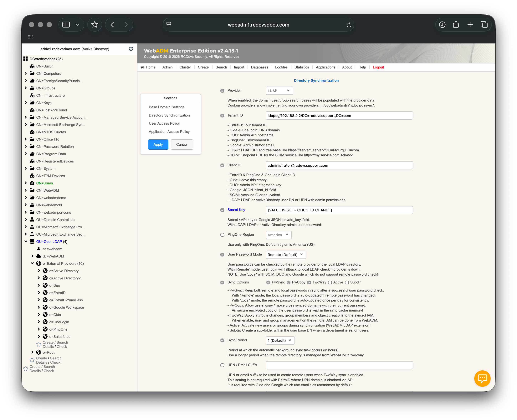This screenshot has height=420, width=517.
Task: Click the star icon next to Create / Search
Action: coord(38,344)
